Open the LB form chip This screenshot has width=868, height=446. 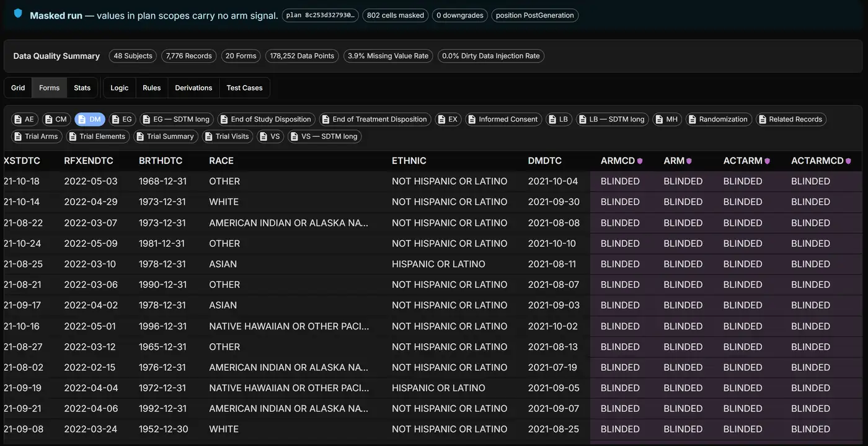click(559, 119)
